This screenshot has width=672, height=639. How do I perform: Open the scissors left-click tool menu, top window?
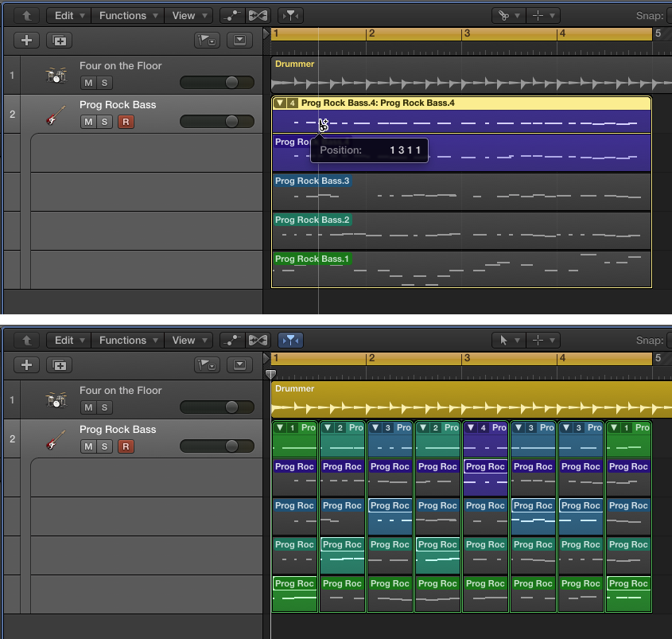pos(508,16)
